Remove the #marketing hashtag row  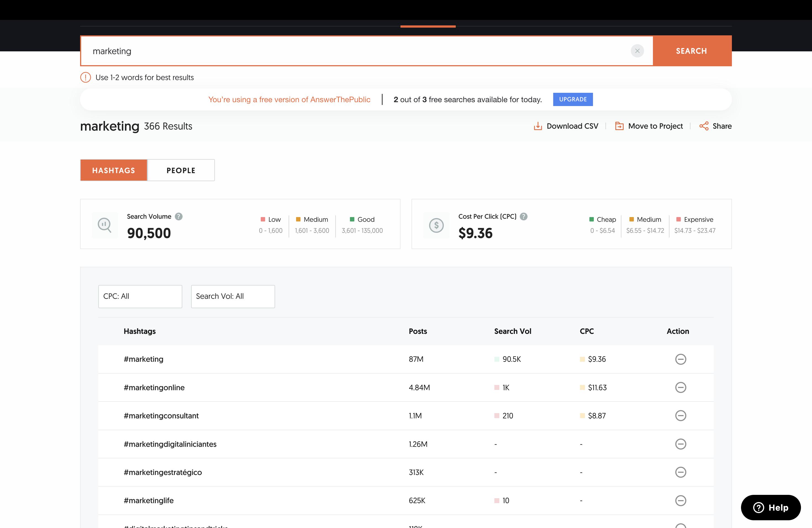pyautogui.click(x=680, y=359)
